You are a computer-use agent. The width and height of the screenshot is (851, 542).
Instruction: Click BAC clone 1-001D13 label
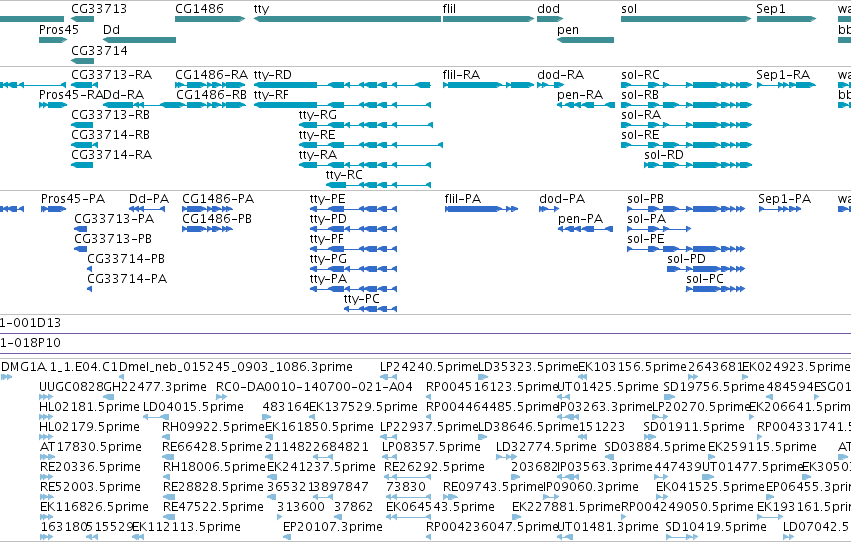coord(30,323)
